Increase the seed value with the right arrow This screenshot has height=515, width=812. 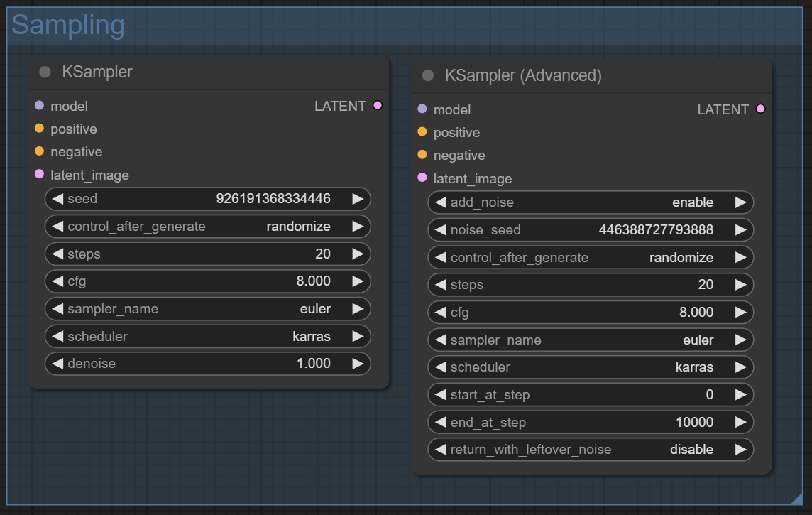(358, 199)
